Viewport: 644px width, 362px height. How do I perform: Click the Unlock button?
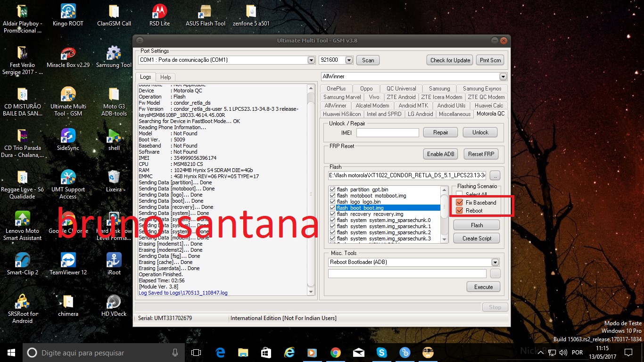[480, 132]
